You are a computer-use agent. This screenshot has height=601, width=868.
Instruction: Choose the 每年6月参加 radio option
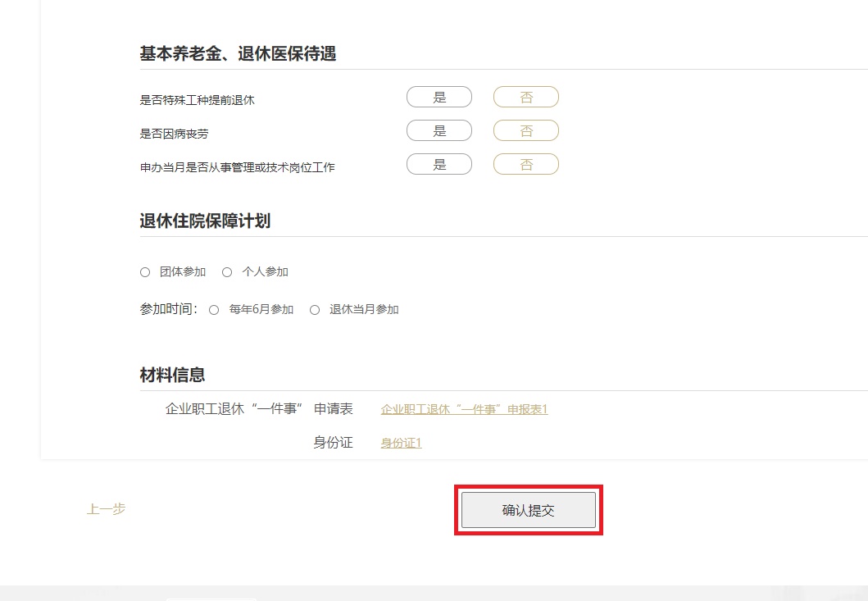[x=215, y=310]
